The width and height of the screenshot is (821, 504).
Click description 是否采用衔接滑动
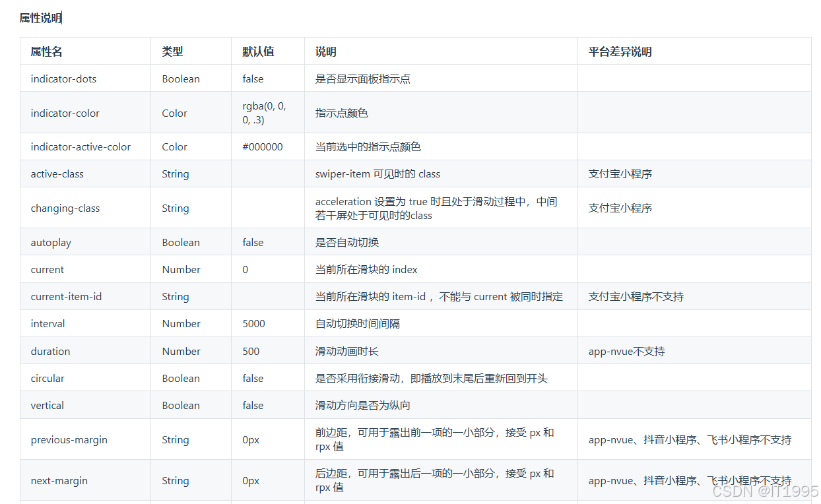coord(432,378)
